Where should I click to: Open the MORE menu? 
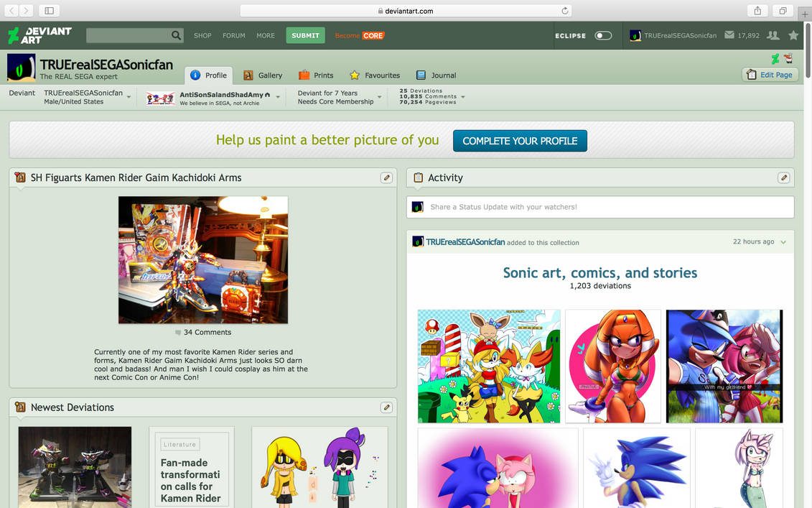[266, 36]
